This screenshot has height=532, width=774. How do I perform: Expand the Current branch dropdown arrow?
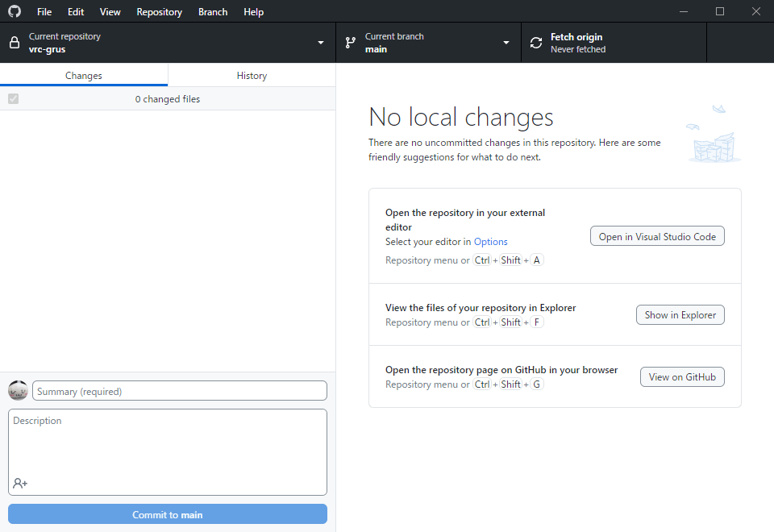506,43
